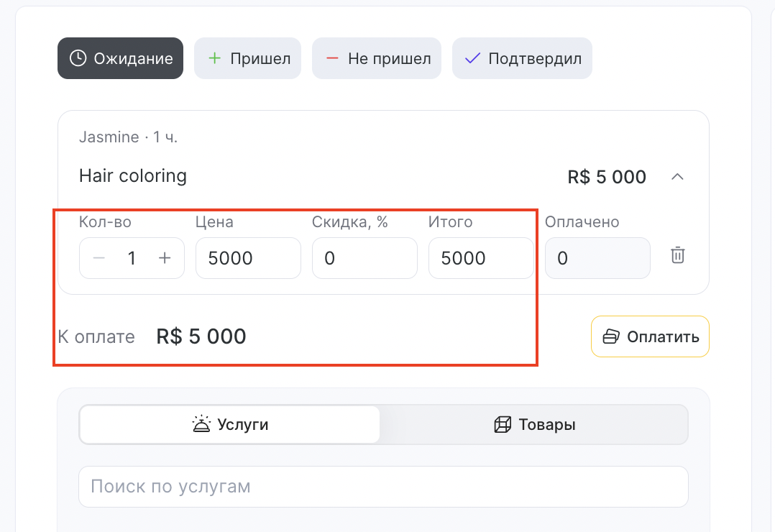Click the Скидка, % input field
This screenshot has width=775, height=532.
pyautogui.click(x=364, y=258)
